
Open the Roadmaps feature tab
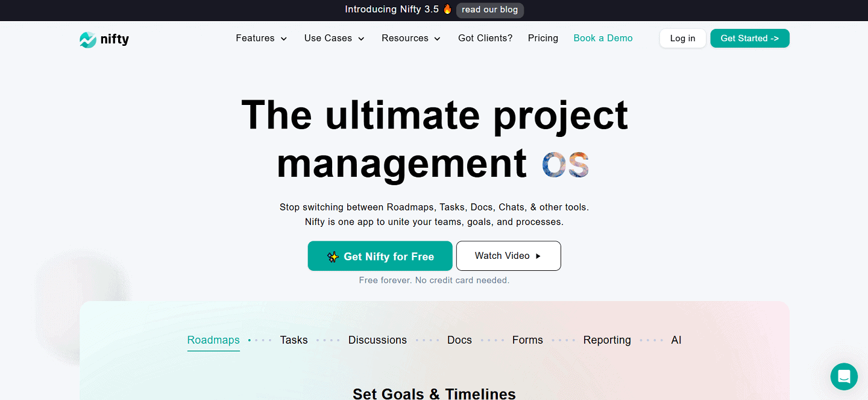coord(213,340)
